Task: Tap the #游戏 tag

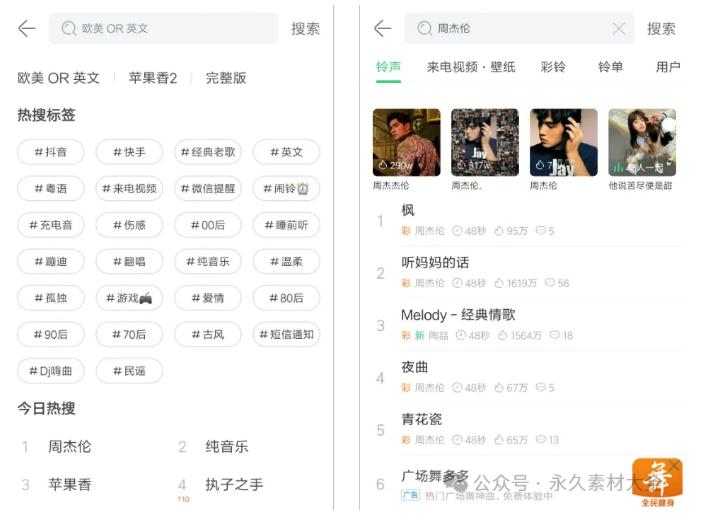Action: pos(129,298)
